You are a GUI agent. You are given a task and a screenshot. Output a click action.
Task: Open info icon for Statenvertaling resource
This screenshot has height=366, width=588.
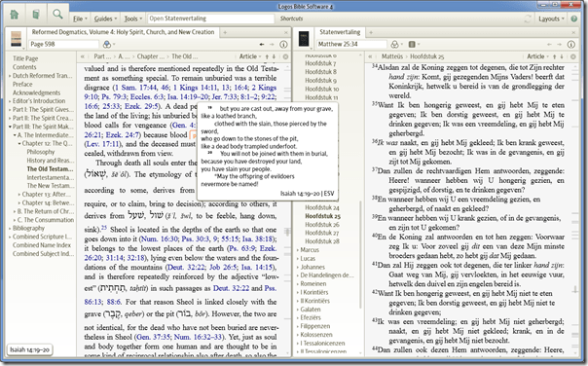pyautogui.click(x=571, y=44)
